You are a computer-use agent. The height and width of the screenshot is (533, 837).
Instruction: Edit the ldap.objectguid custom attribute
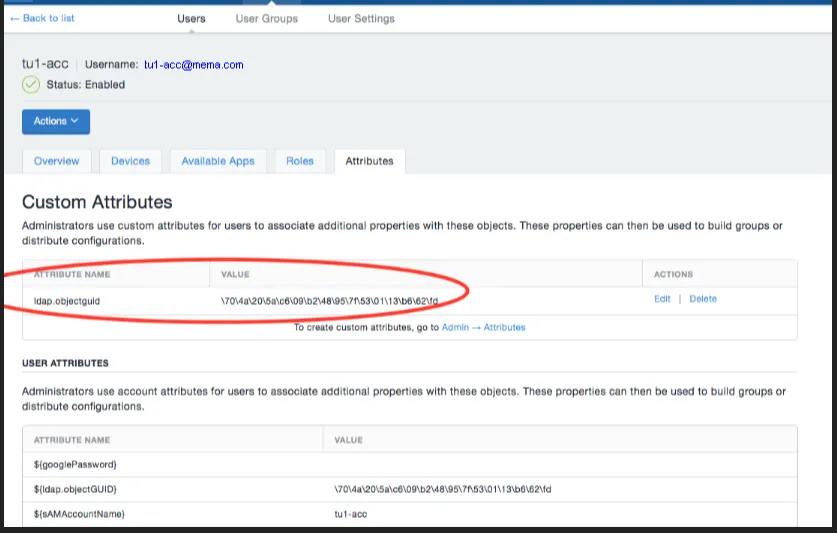(x=662, y=299)
